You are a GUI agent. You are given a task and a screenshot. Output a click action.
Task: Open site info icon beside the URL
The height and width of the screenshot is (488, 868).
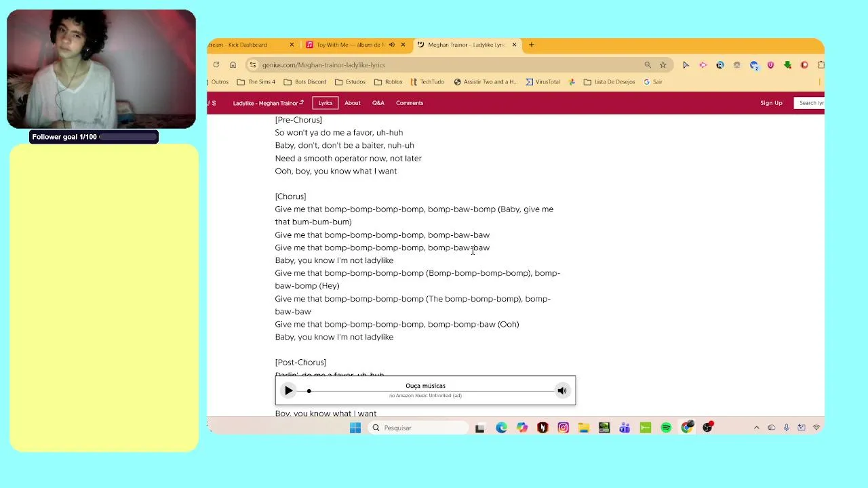pos(253,65)
